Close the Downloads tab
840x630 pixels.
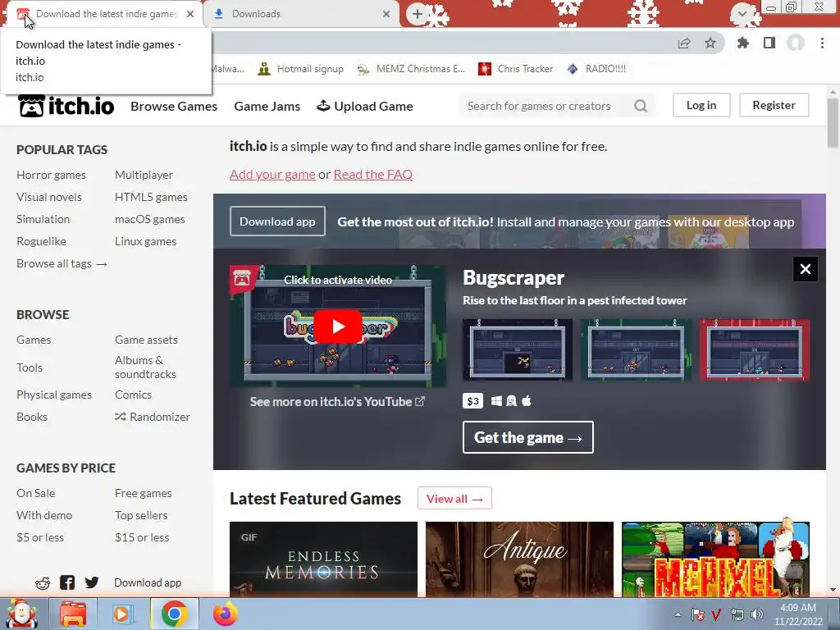tap(386, 14)
